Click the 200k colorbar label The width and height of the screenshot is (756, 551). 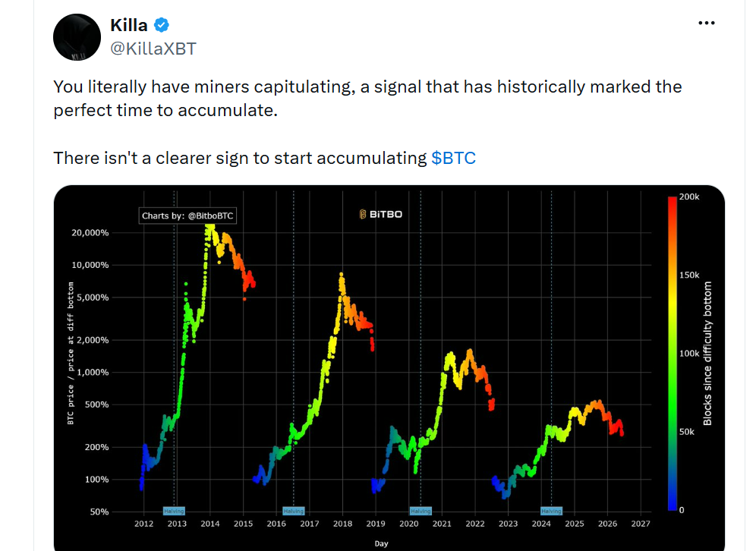pyautogui.click(x=689, y=197)
